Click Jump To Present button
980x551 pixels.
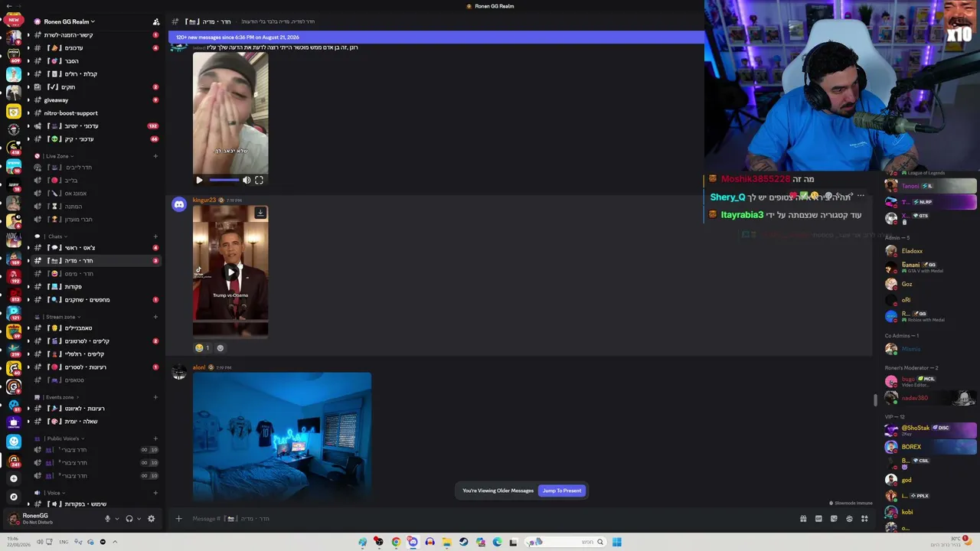point(562,491)
